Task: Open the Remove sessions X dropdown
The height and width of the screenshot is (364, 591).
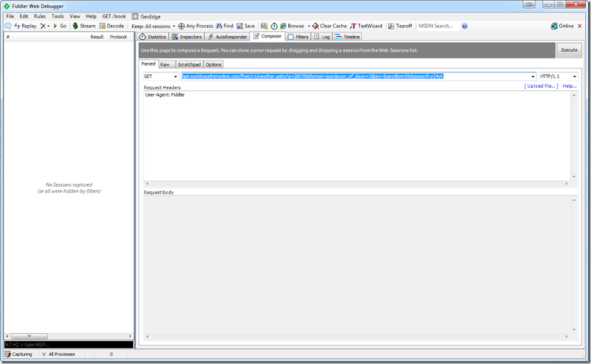Action: [45, 26]
